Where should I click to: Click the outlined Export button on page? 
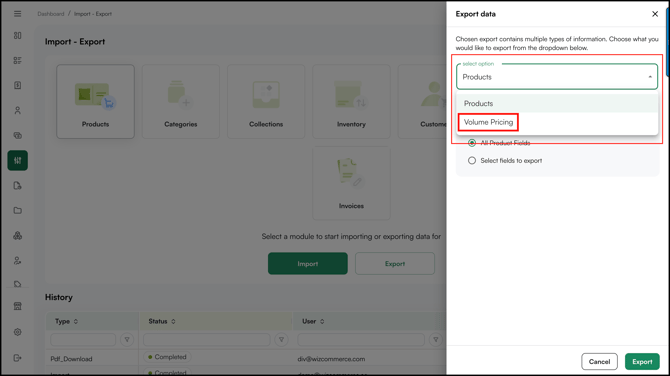[395, 264]
